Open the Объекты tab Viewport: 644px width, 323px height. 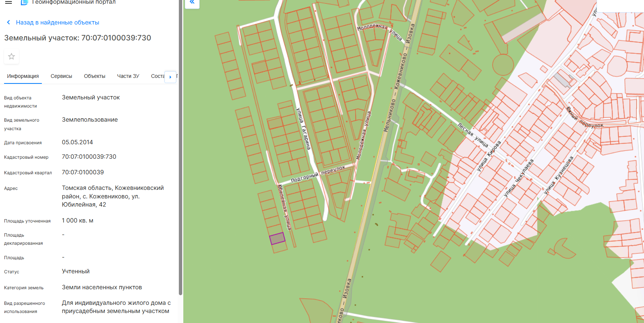(x=94, y=76)
